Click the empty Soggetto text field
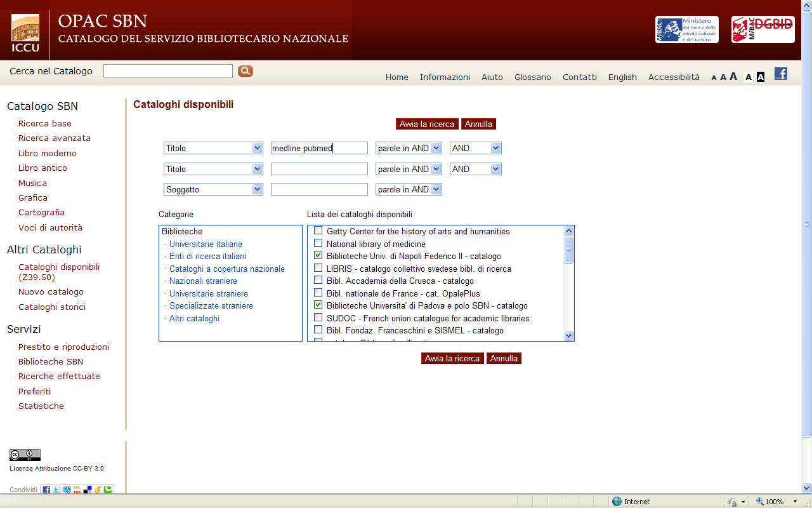This screenshot has width=812, height=508. pyautogui.click(x=319, y=189)
